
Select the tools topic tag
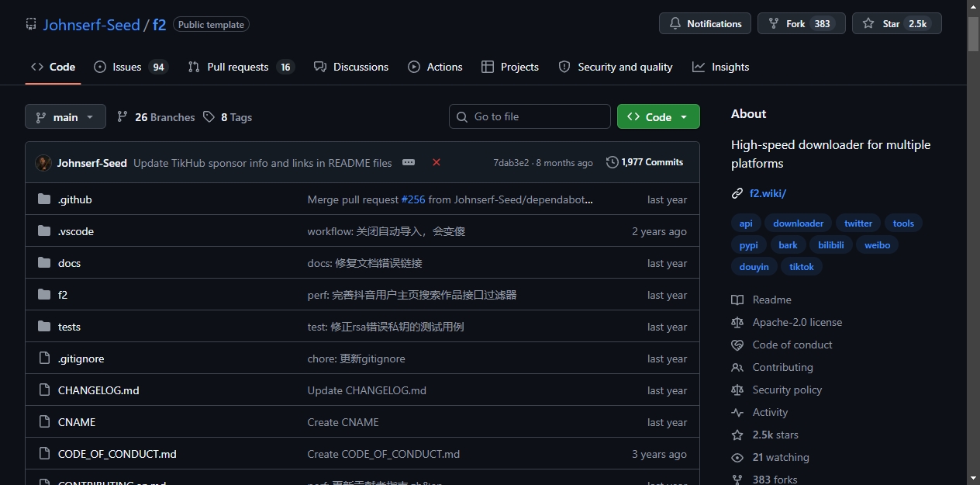tap(903, 223)
